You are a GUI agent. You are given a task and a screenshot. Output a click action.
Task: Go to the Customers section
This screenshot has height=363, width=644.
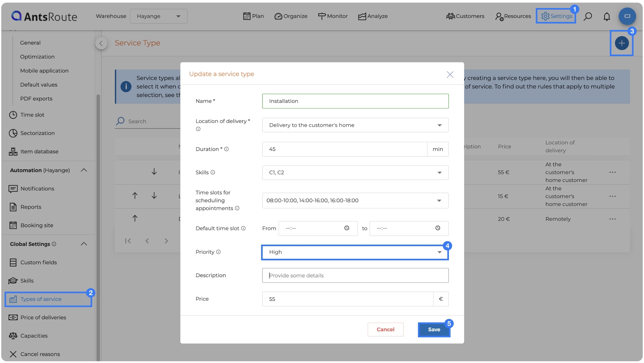(x=465, y=16)
